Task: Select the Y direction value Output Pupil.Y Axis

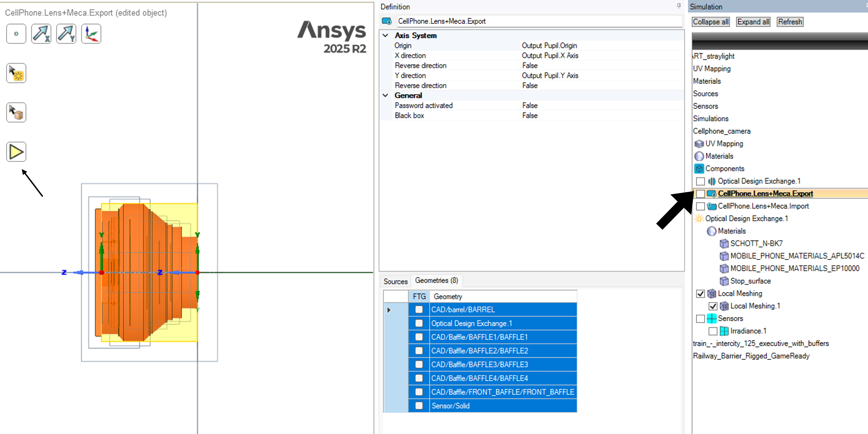Action: coord(550,75)
